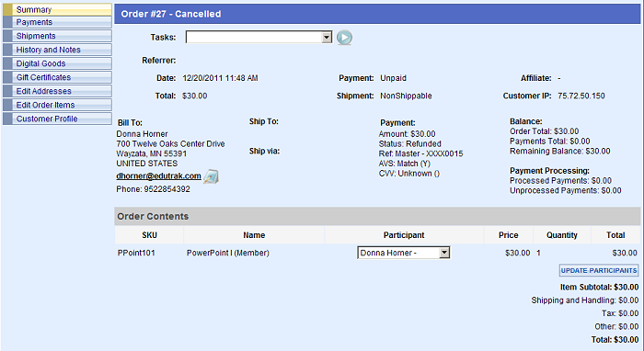
Task: View Digital Goods section
Action: 57,63
